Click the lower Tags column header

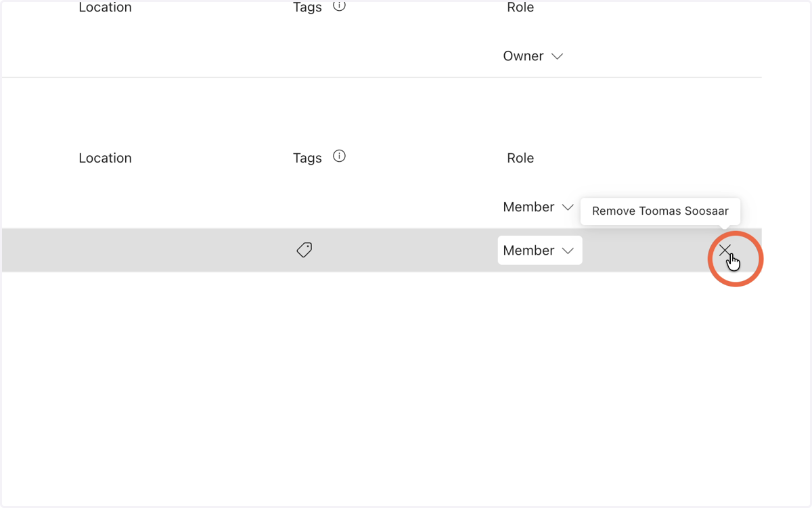click(307, 158)
